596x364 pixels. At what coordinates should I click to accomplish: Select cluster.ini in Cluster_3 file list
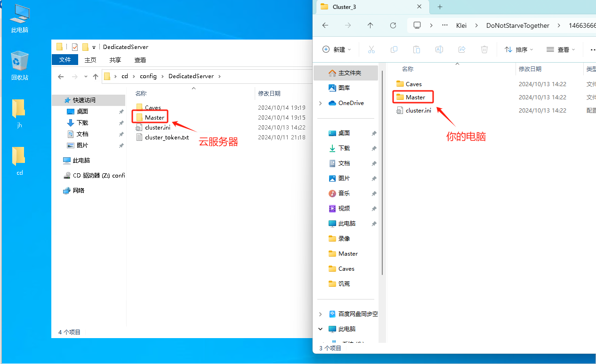[x=413, y=111]
